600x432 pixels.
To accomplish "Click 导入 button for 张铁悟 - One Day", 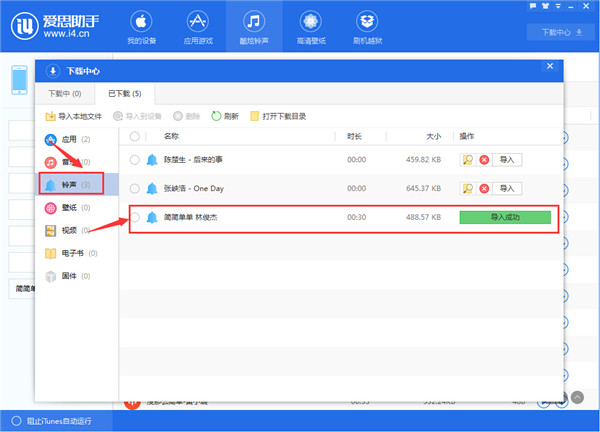I will (x=507, y=188).
